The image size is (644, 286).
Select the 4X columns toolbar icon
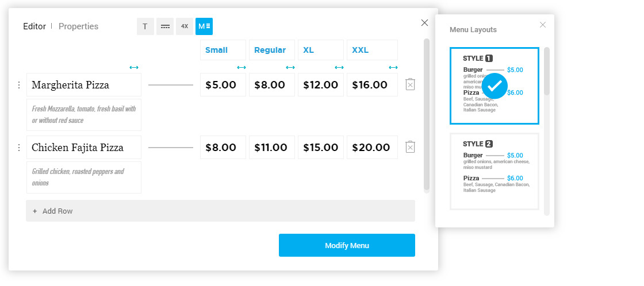coord(185,26)
